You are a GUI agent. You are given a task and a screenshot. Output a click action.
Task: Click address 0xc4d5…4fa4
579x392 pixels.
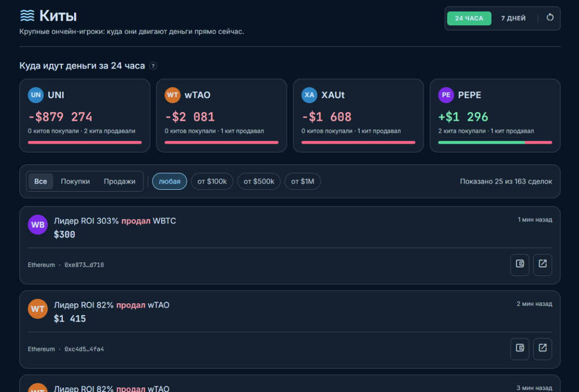84,349
